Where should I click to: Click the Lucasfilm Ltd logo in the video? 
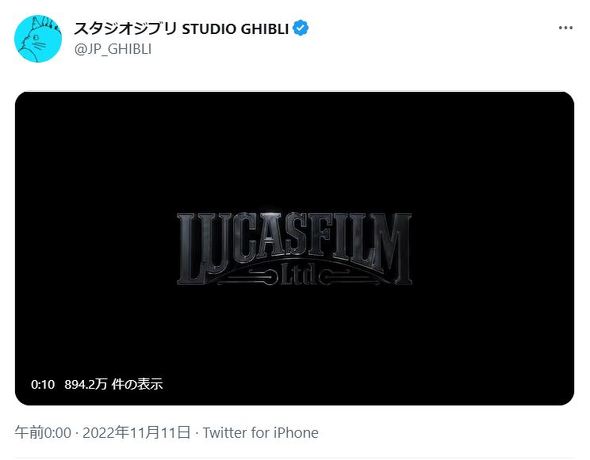click(x=294, y=249)
